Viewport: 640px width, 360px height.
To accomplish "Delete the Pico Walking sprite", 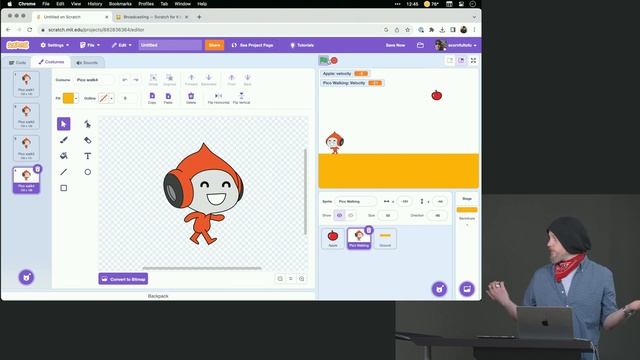I will coord(369,230).
